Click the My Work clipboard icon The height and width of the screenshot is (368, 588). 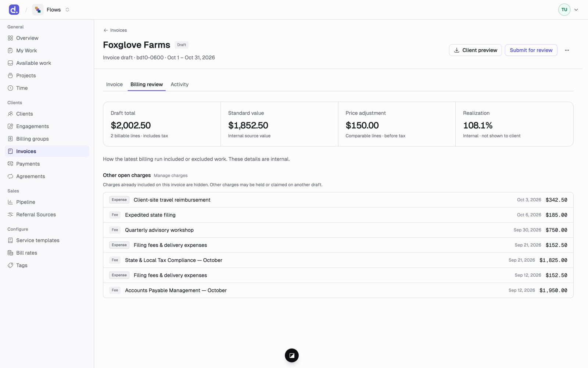(10, 50)
